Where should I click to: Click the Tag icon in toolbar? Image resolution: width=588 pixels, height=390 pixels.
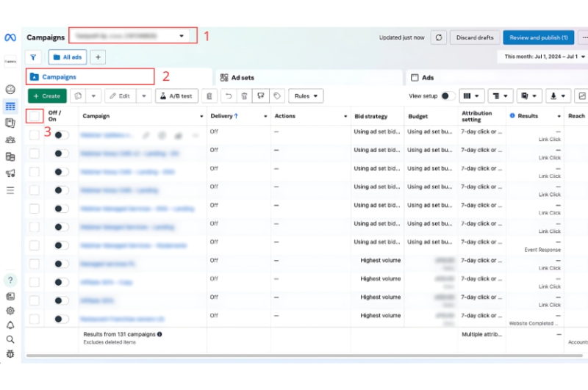point(277,96)
